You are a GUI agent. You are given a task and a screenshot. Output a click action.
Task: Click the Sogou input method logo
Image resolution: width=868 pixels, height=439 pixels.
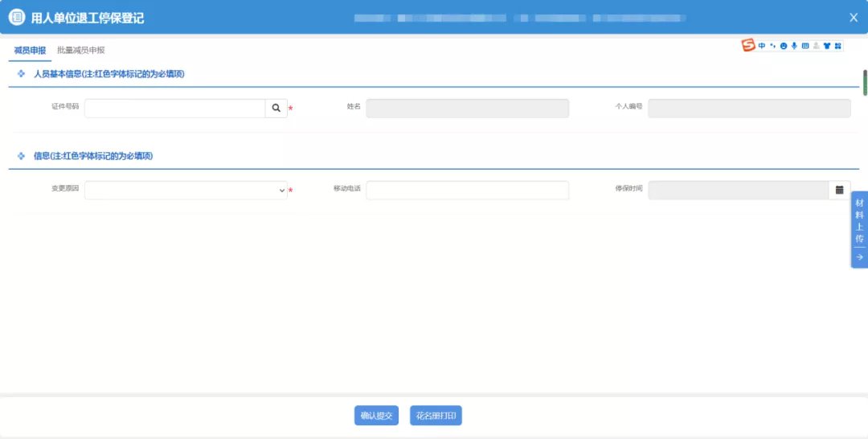pyautogui.click(x=748, y=46)
